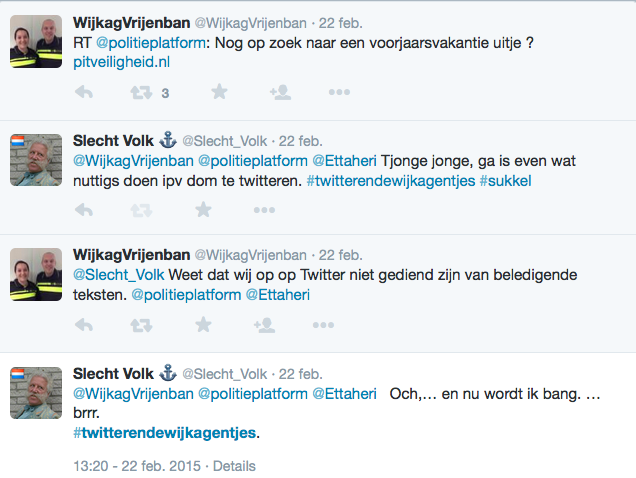The height and width of the screenshot is (478, 636).
Task: Open more options on first tweet
Action: [x=339, y=93]
